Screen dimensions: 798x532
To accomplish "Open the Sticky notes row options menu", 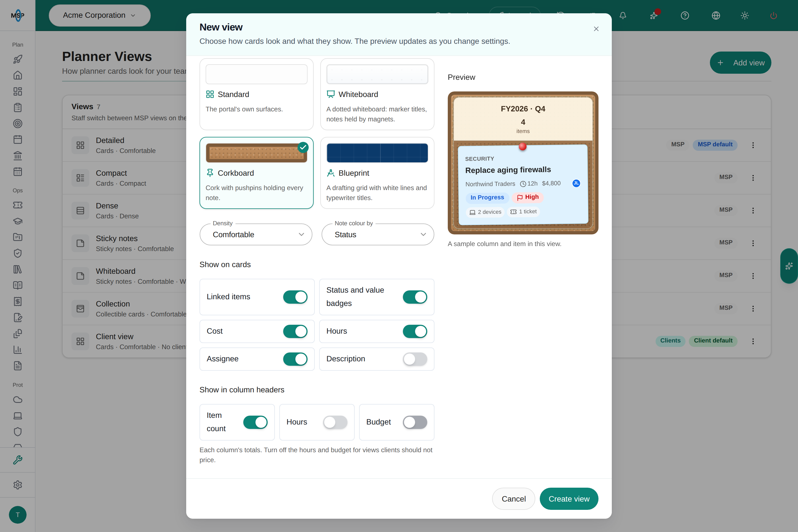I will tap(753, 243).
